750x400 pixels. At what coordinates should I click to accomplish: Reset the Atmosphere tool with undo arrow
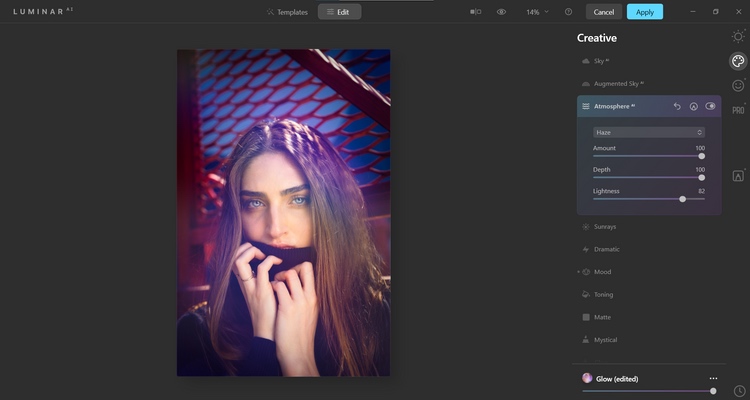677,106
